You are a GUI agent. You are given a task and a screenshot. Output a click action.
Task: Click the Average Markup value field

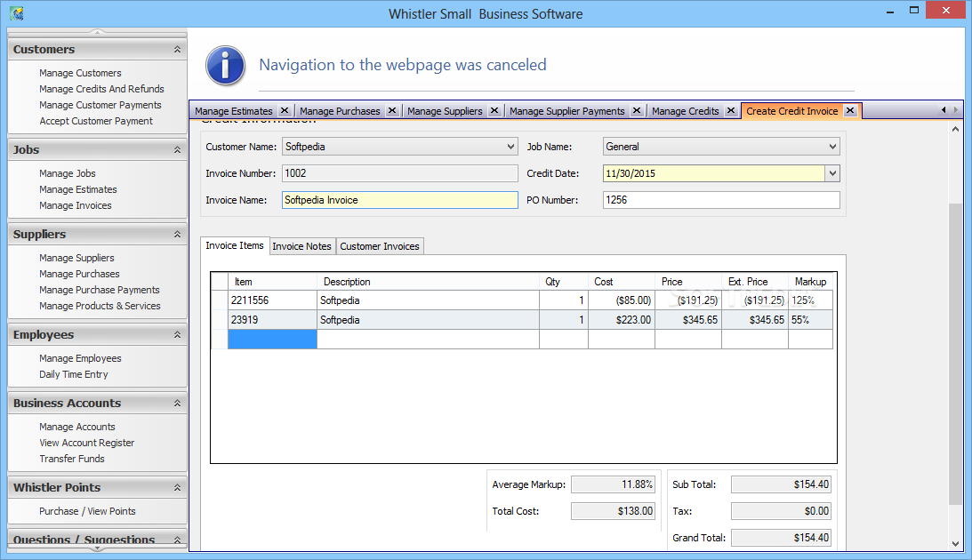613,484
